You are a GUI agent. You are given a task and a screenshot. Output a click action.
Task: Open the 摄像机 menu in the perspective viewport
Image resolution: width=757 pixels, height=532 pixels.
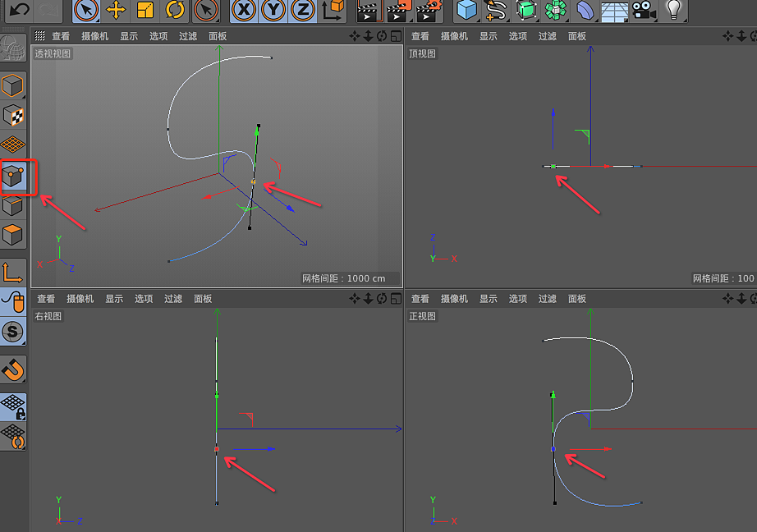click(96, 35)
